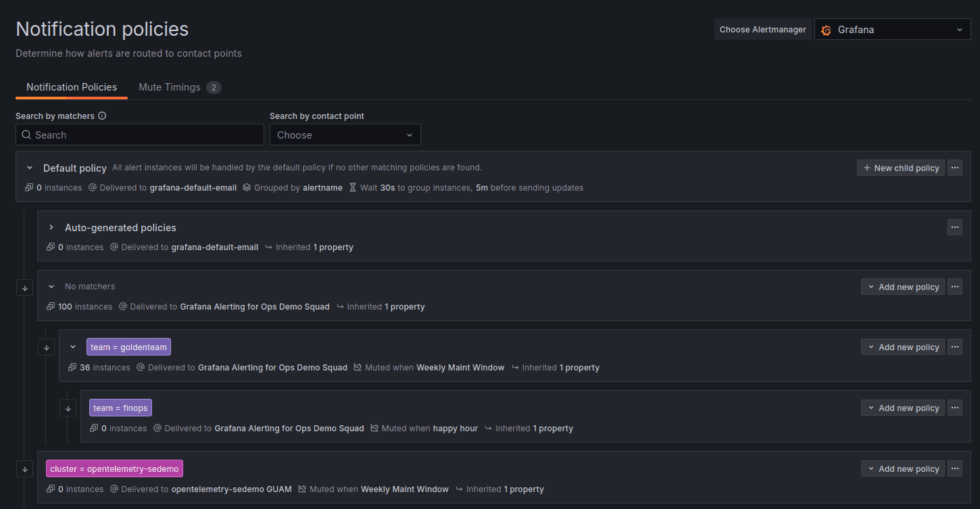Viewport: 980px width, 509px height.
Task: Open the Choose contact point dropdown
Action: pos(345,135)
